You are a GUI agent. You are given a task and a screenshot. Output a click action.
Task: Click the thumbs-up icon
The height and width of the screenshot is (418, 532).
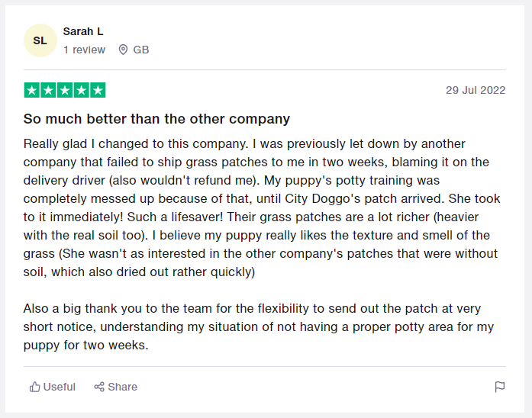click(x=34, y=387)
